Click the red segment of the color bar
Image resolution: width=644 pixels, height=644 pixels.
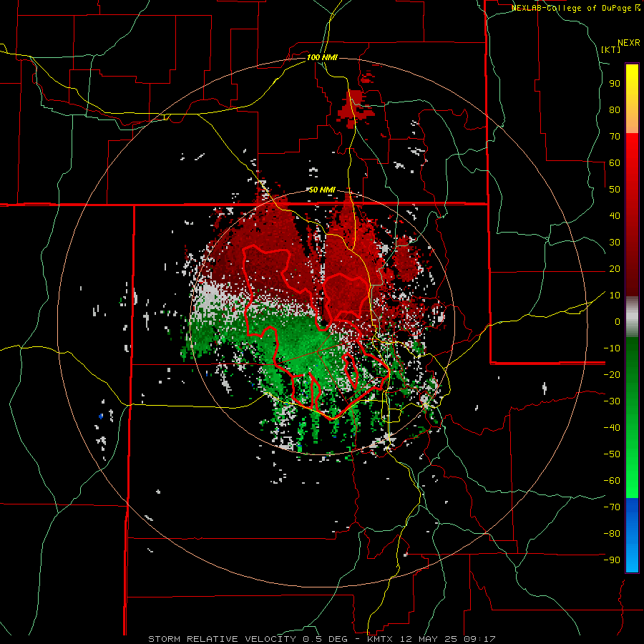click(x=632, y=215)
